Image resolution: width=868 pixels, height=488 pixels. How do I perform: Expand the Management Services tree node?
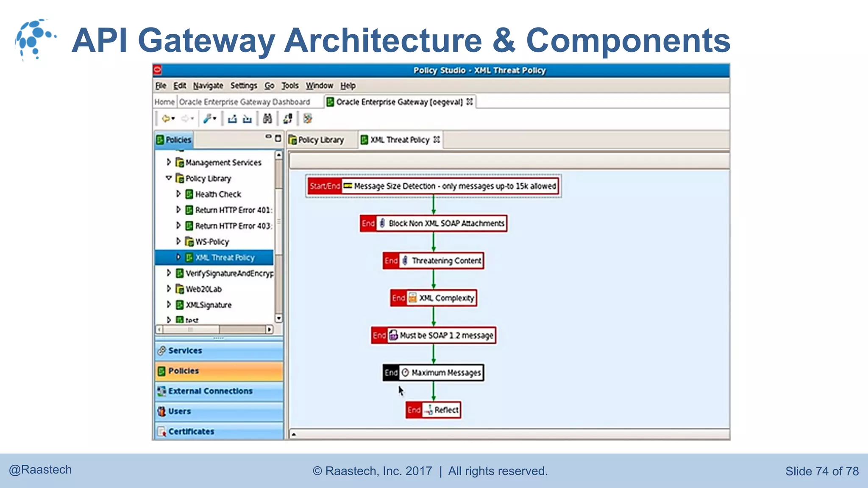(x=169, y=162)
